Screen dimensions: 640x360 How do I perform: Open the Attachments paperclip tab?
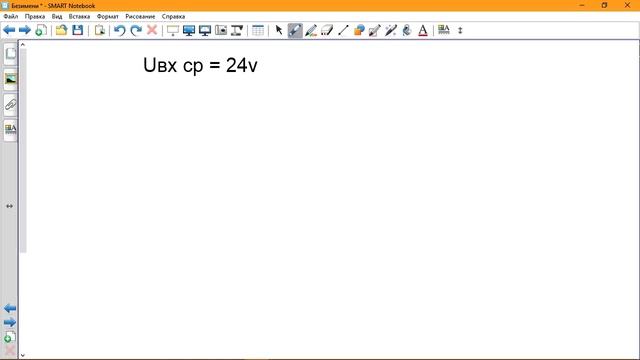pos(10,104)
